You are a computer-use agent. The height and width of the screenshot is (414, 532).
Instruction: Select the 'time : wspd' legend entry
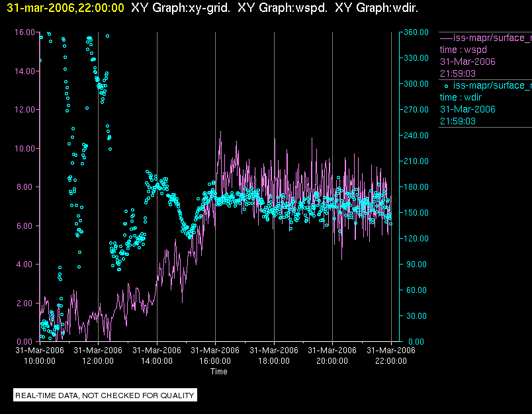coord(463,50)
